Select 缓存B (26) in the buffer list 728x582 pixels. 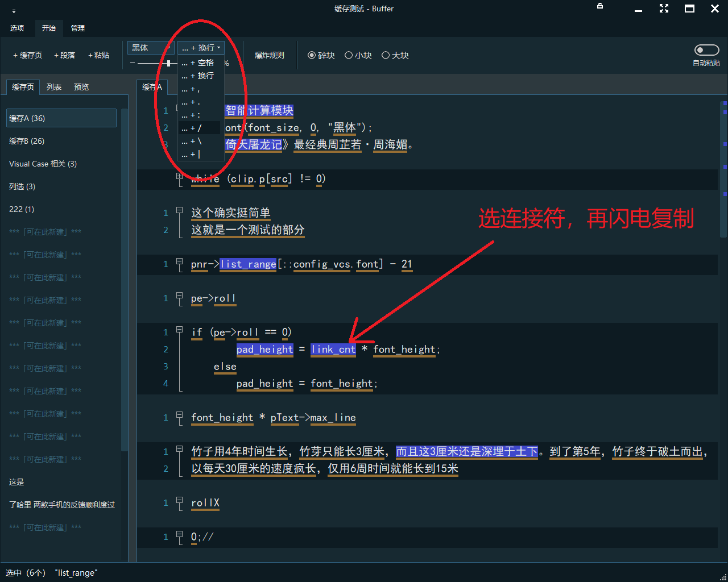point(27,141)
